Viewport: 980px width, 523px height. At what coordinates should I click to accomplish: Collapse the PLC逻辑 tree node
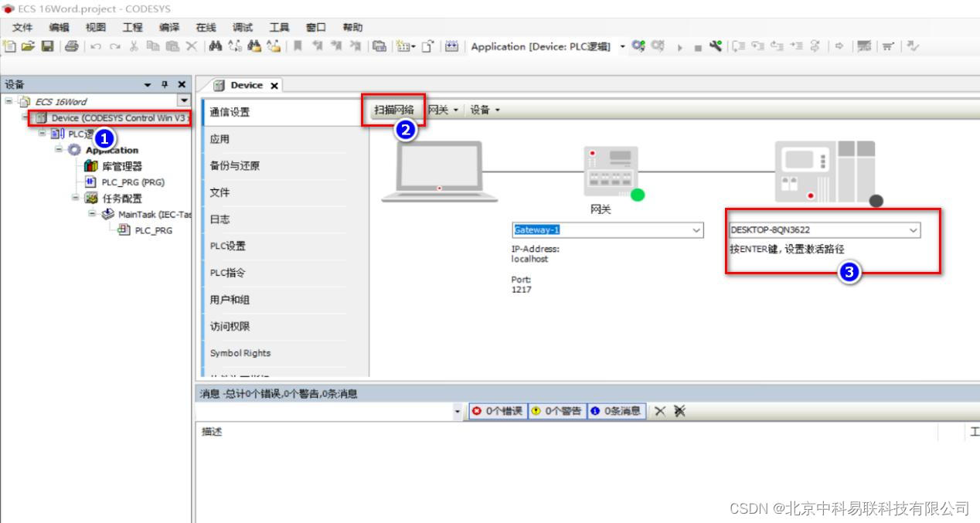pyautogui.click(x=43, y=133)
